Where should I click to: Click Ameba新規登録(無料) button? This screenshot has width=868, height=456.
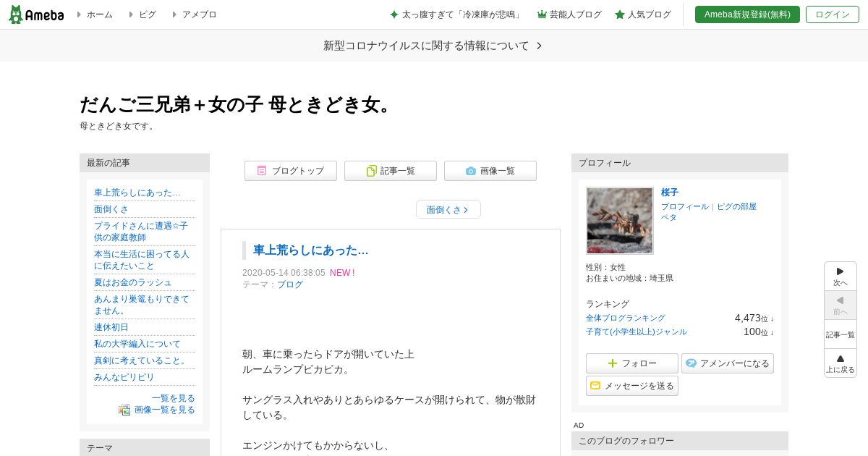point(747,14)
